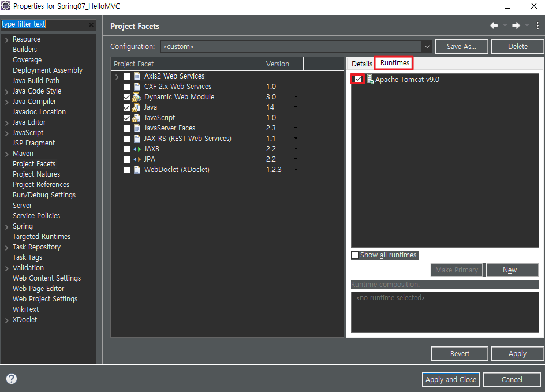The width and height of the screenshot is (545, 392).
Task: Check the Axis2 Web Services checkbox
Action: 127,76
